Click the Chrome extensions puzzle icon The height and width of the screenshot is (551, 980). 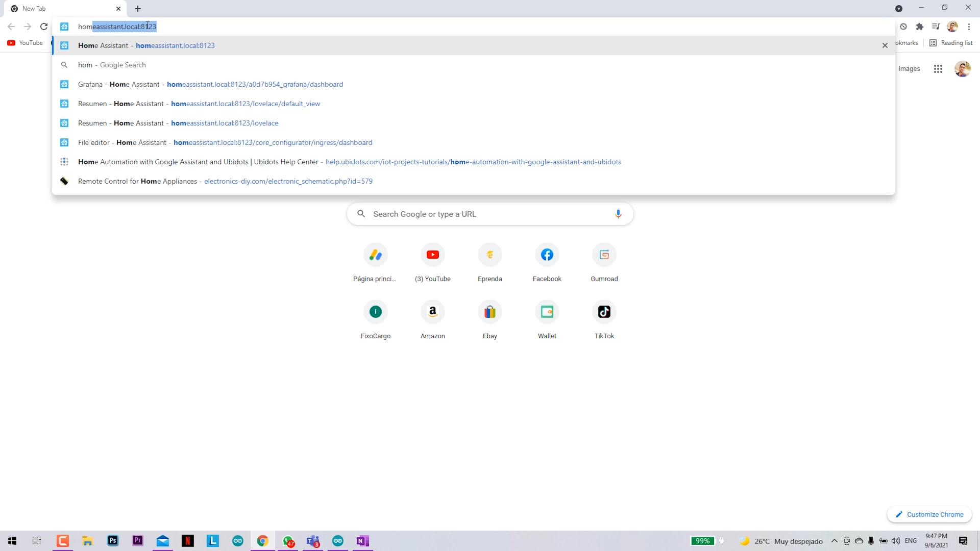point(920,26)
